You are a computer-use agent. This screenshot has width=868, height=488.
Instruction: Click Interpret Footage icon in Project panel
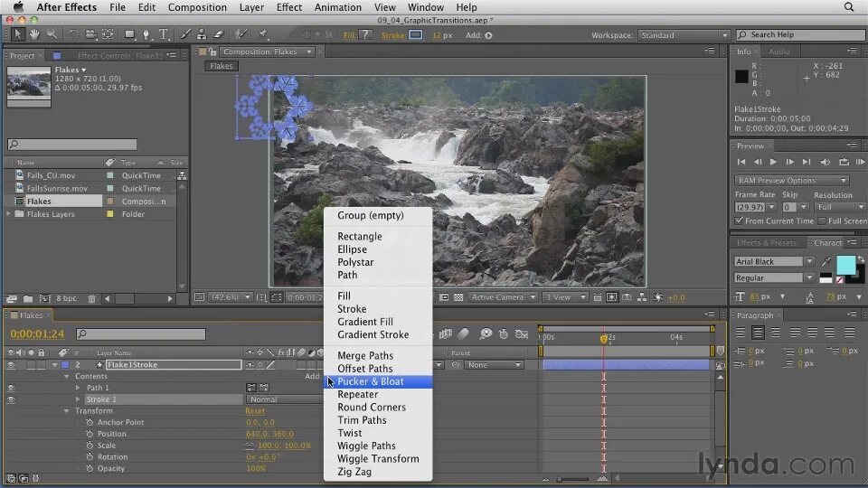(12, 299)
